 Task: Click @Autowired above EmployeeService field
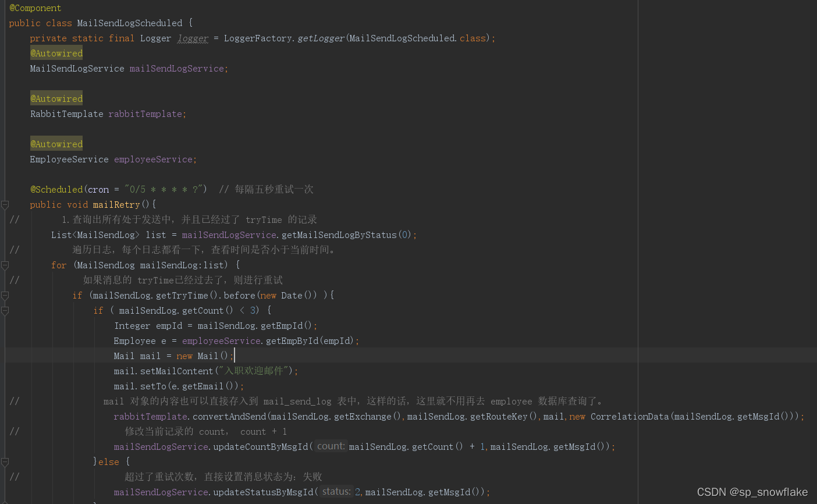point(56,144)
